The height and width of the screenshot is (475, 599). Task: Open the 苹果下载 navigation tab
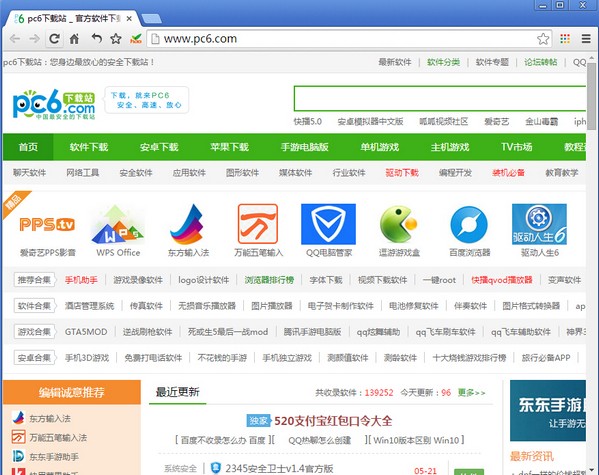tap(229, 147)
